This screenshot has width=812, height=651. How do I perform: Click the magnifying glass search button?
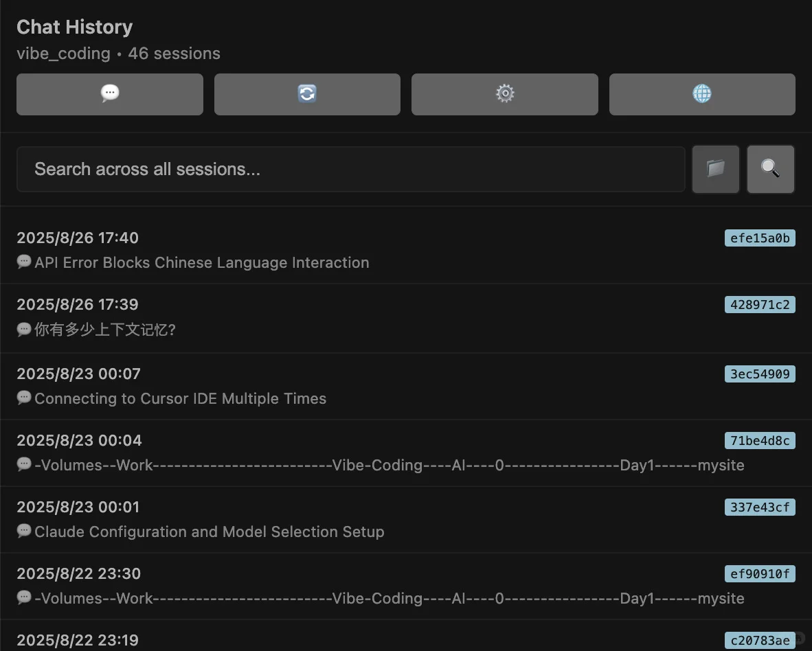[x=771, y=169]
